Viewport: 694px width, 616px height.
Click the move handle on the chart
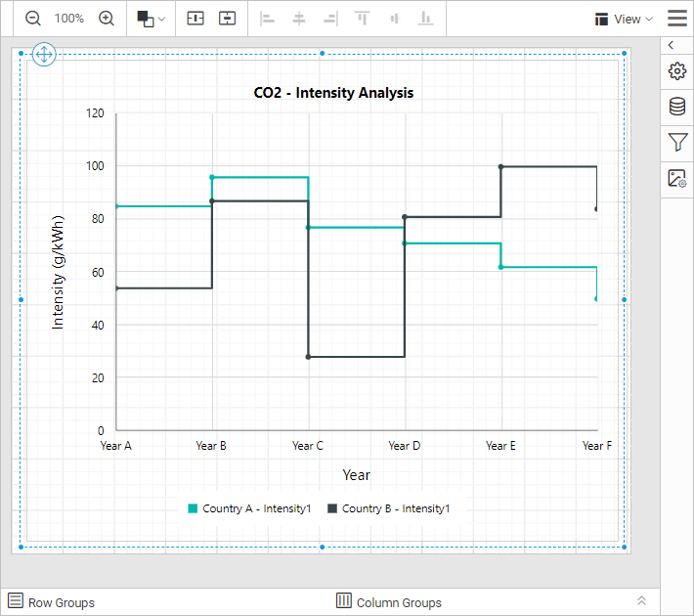tap(44, 55)
